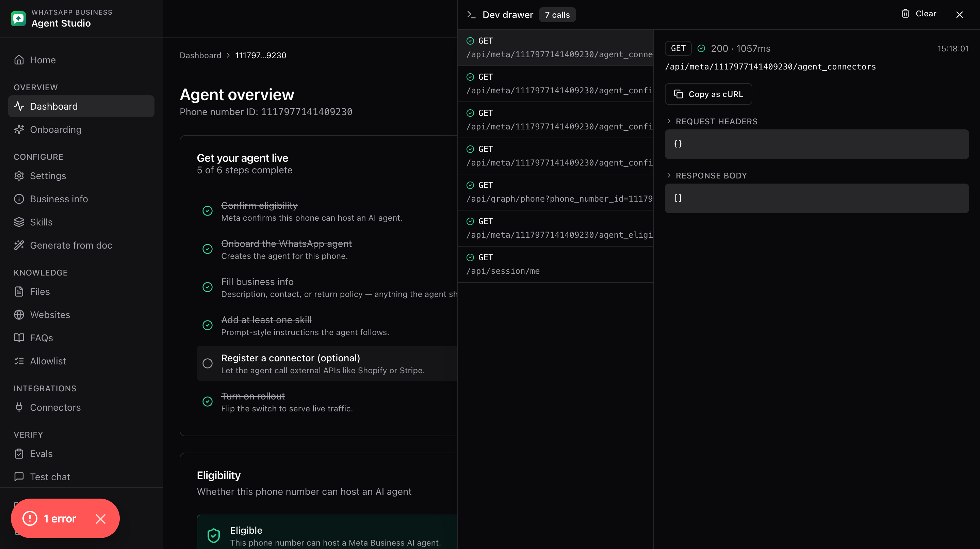The image size is (980, 549).
Task: Click the Phone number ID text
Action: (266, 112)
